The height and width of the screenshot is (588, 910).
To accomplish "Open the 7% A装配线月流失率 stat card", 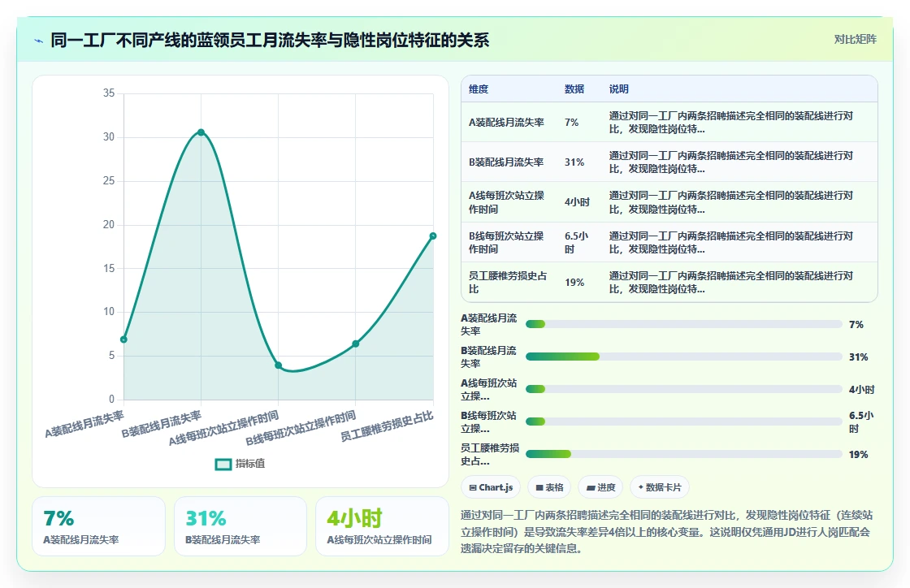I will click(x=98, y=526).
